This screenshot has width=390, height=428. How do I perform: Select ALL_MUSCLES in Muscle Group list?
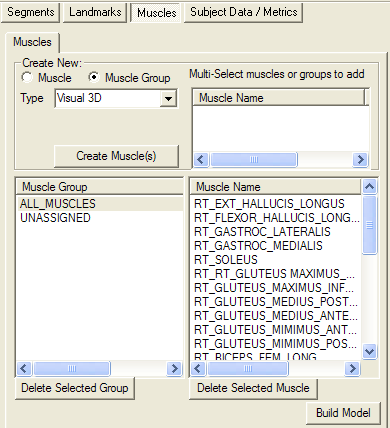tap(100, 204)
